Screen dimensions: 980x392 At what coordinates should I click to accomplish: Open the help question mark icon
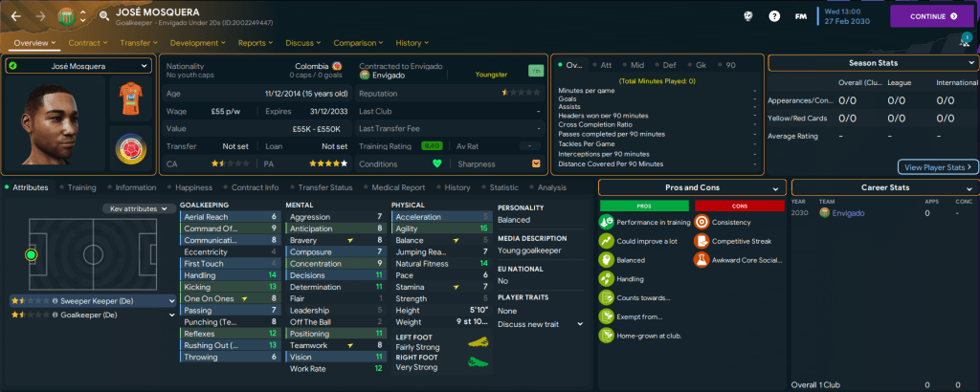774,16
